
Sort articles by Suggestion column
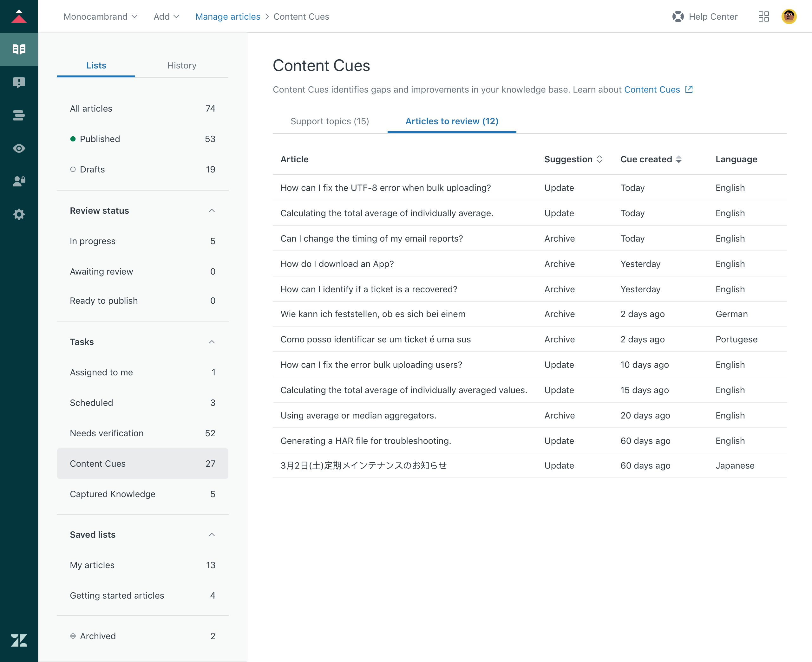pyautogui.click(x=573, y=159)
